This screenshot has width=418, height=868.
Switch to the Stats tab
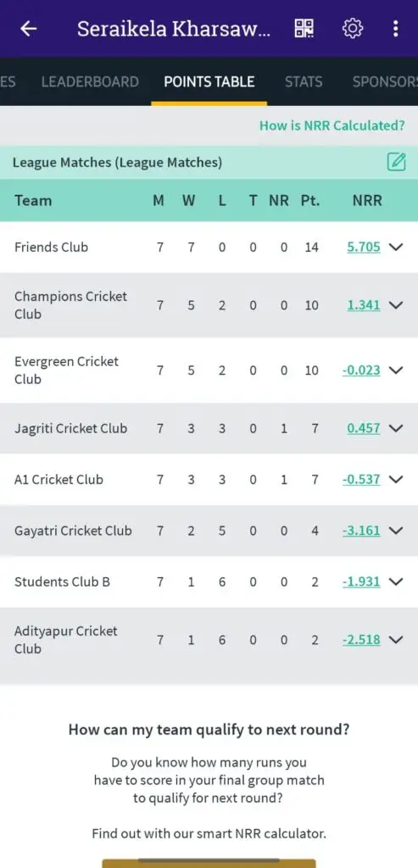(x=304, y=82)
